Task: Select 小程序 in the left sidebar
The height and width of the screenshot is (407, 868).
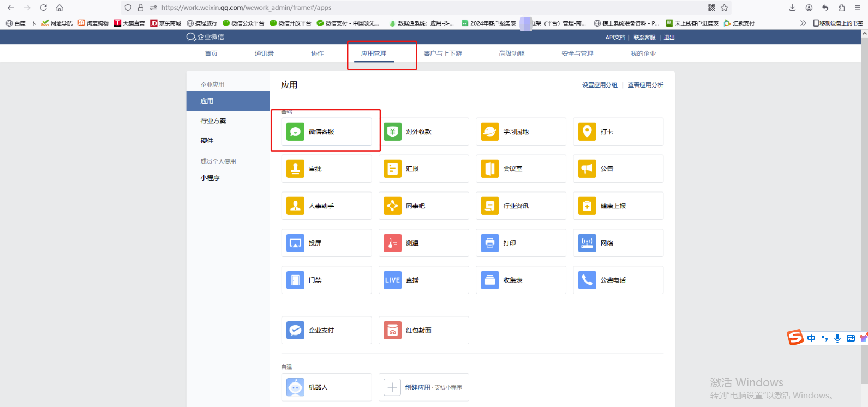Action: point(210,178)
